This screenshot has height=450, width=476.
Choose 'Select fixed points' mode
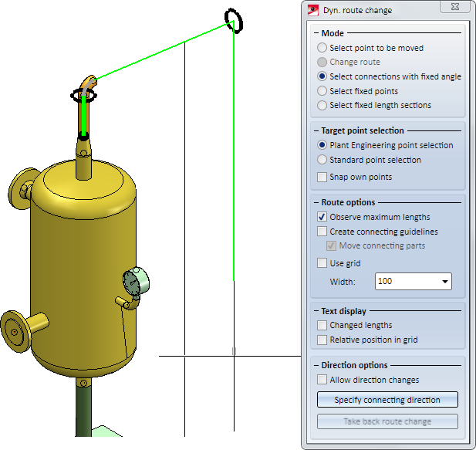point(358,91)
